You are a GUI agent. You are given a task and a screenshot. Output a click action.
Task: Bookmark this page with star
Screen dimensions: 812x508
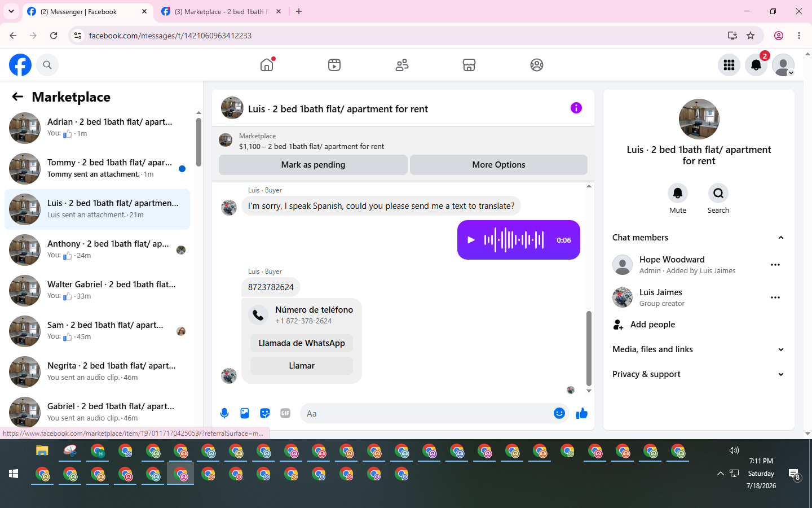pyautogui.click(x=751, y=36)
